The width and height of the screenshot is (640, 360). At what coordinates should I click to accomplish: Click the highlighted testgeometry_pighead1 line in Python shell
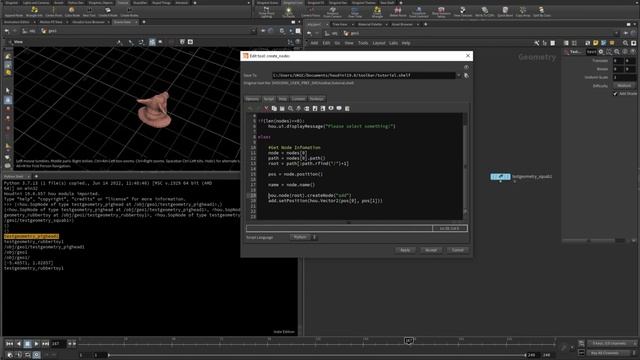[x=31, y=236]
